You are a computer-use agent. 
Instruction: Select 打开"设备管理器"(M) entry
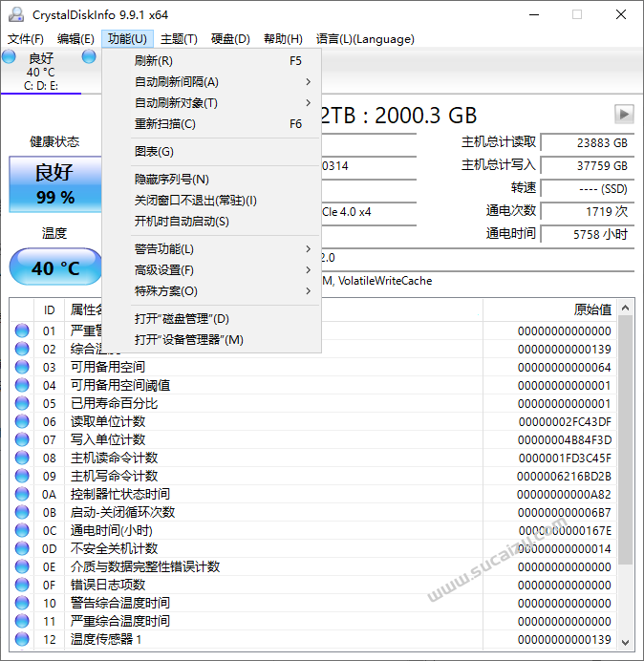[x=212, y=340]
